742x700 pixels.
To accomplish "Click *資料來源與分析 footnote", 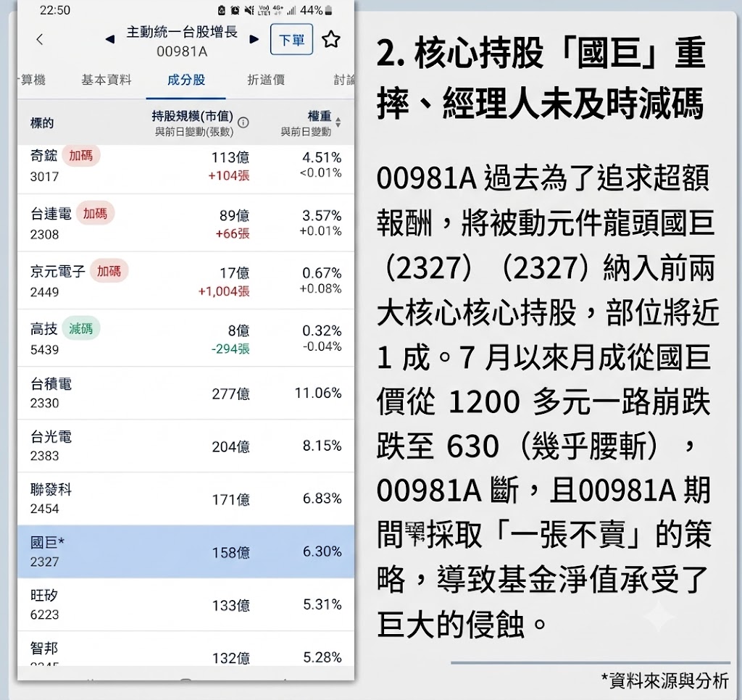I will tap(665, 680).
